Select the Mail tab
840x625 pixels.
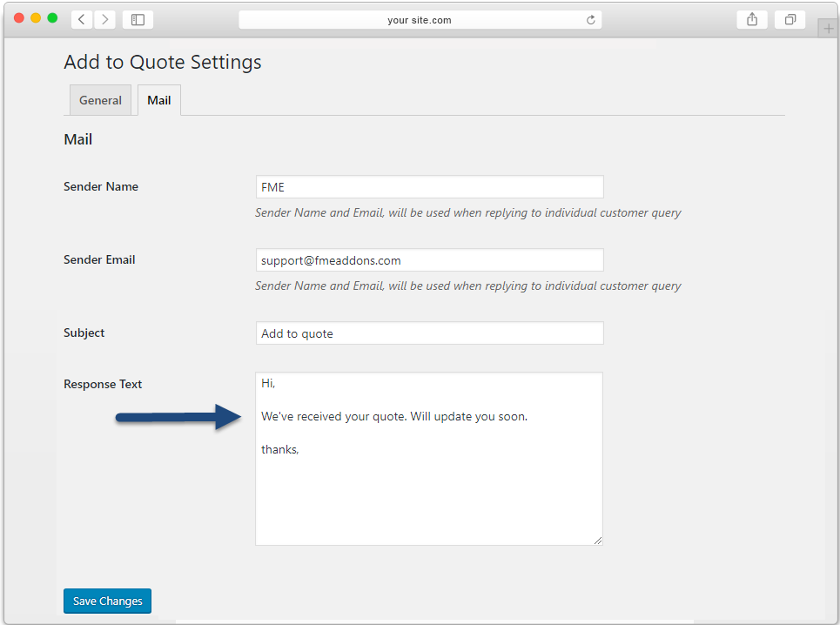pos(159,100)
